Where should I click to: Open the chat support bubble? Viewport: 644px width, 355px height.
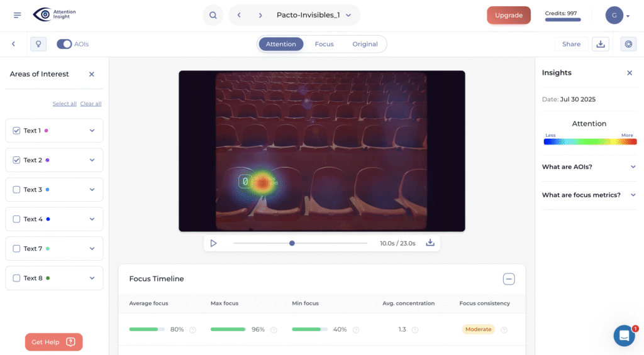[624, 336]
